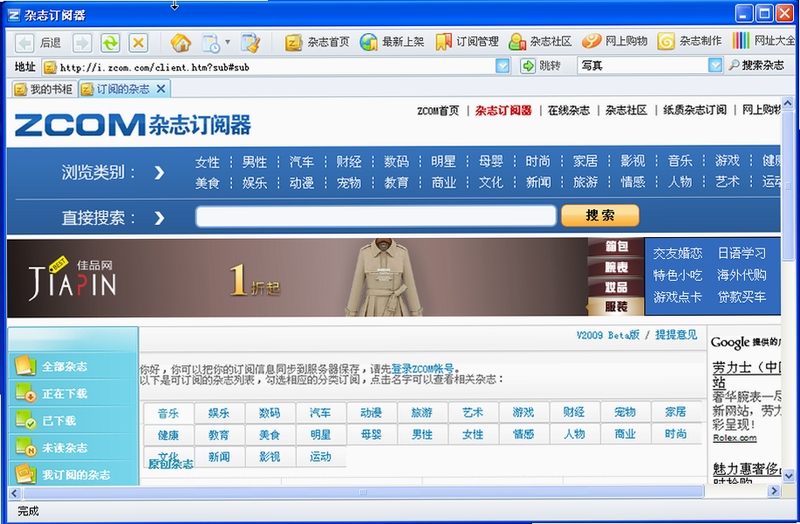800x524 pixels.
Task: Select 美食 in the browse categories bar
Action: (x=207, y=183)
